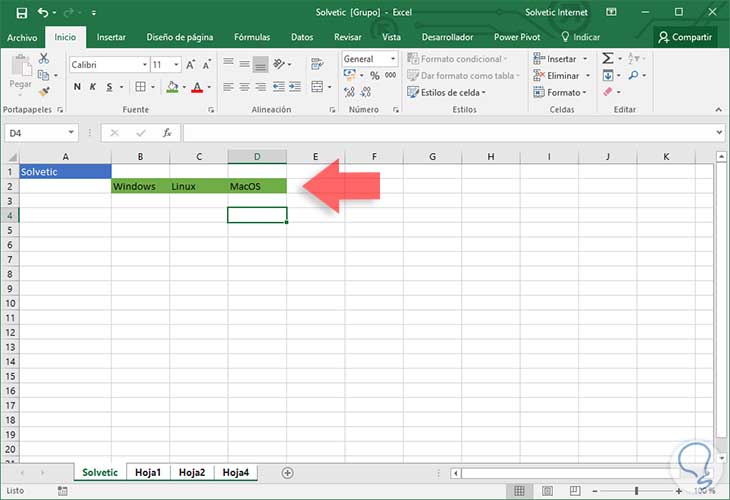
Task: Open the Calibri font name dropdown
Action: pyautogui.click(x=145, y=65)
